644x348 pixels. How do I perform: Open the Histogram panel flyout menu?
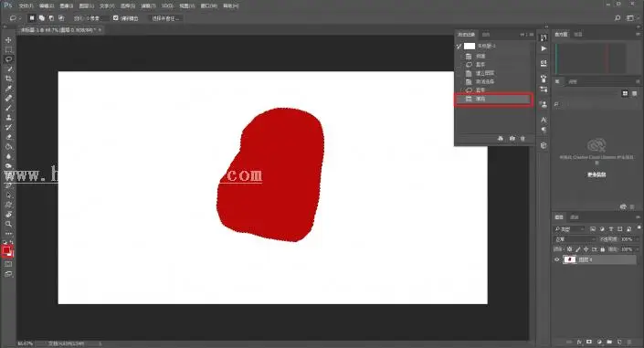click(x=638, y=35)
